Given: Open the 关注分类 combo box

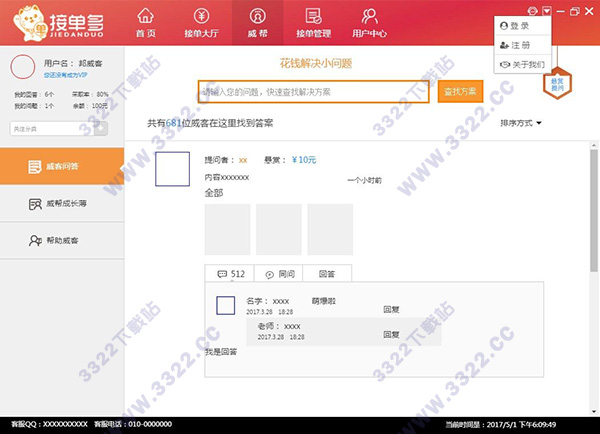Looking at the screenshot, I should point(59,129).
